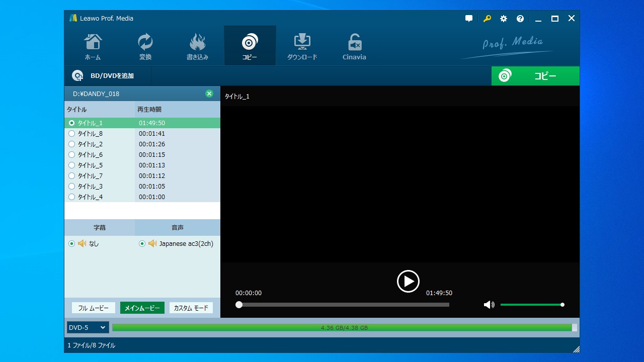Maximize the Leawo Prof. Media window
The image size is (644, 362).
(x=555, y=19)
